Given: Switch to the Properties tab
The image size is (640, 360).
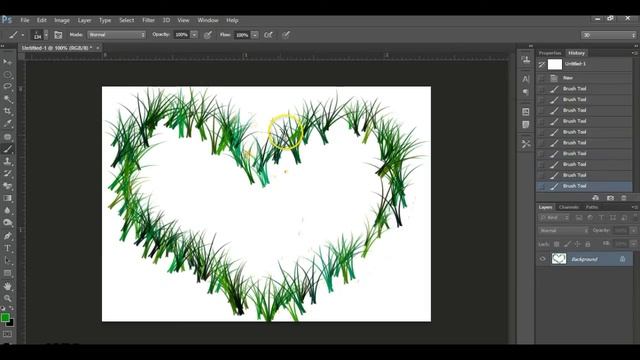Looking at the screenshot, I should tap(550, 53).
